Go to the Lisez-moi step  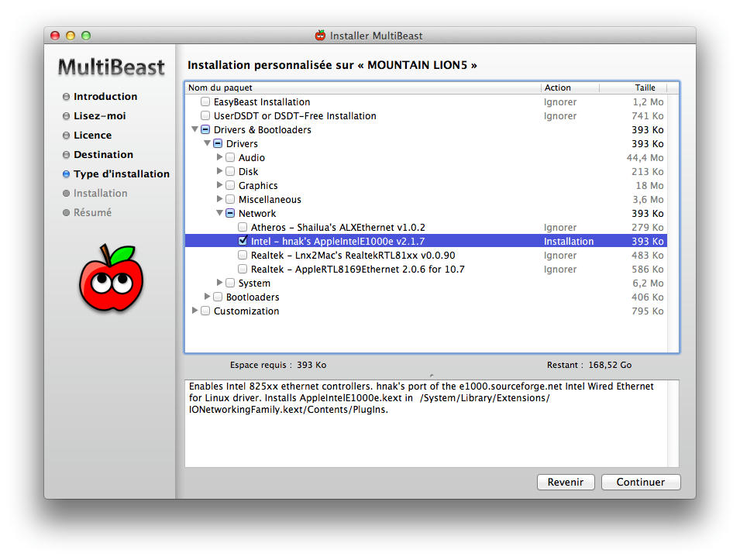100,116
